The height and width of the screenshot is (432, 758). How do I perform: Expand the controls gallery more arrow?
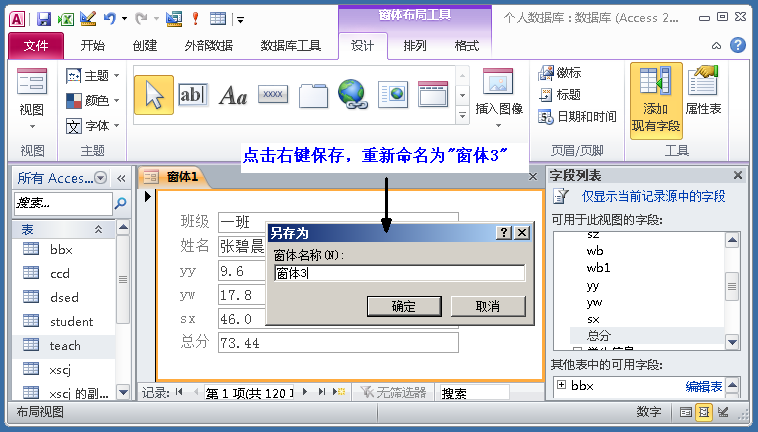[x=463, y=115]
